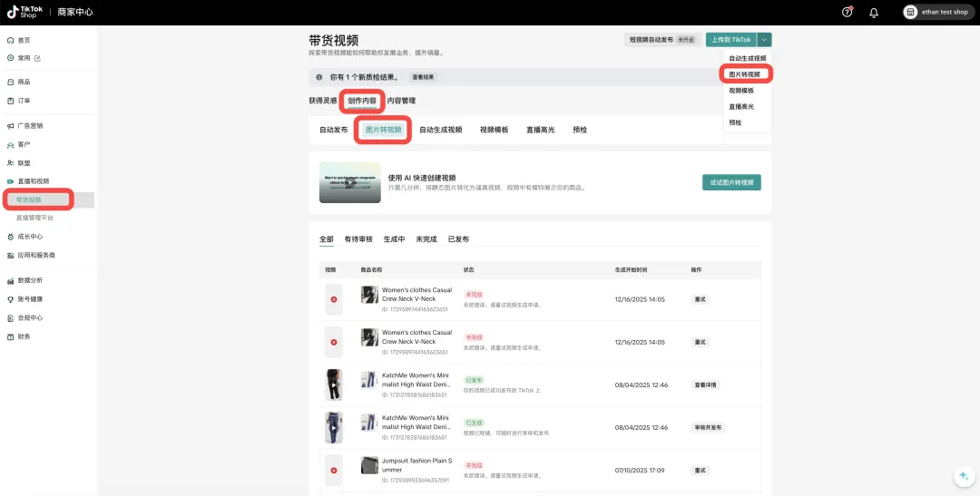Click the 商家中心 title in header

pos(75,12)
